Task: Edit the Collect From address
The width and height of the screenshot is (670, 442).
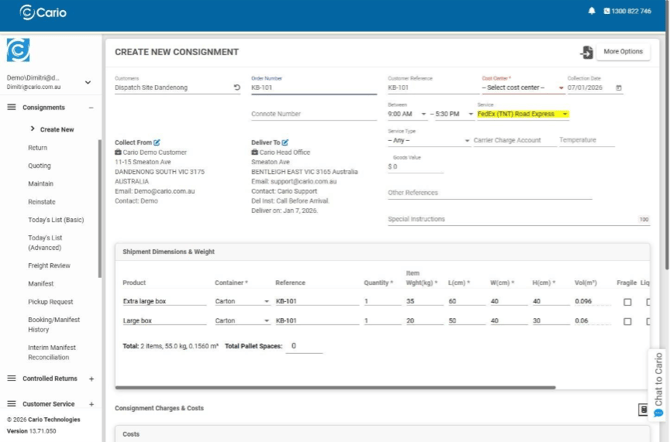Action: [157, 143]
